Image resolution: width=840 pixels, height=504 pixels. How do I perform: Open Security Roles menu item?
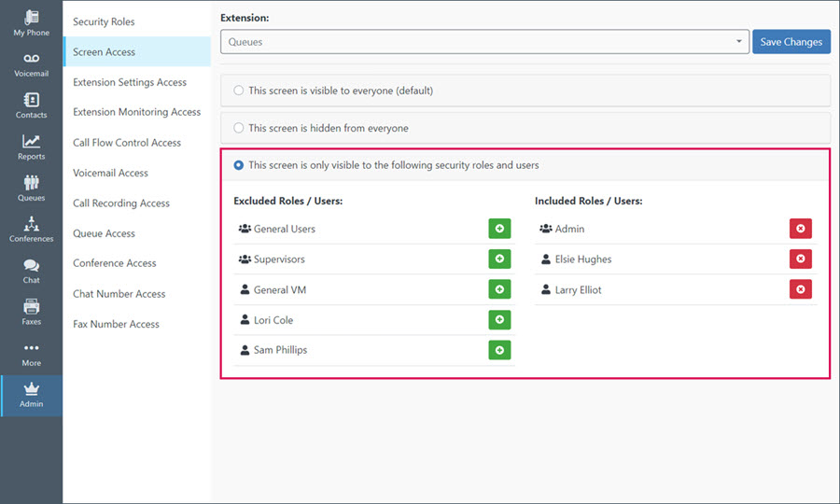104,22
